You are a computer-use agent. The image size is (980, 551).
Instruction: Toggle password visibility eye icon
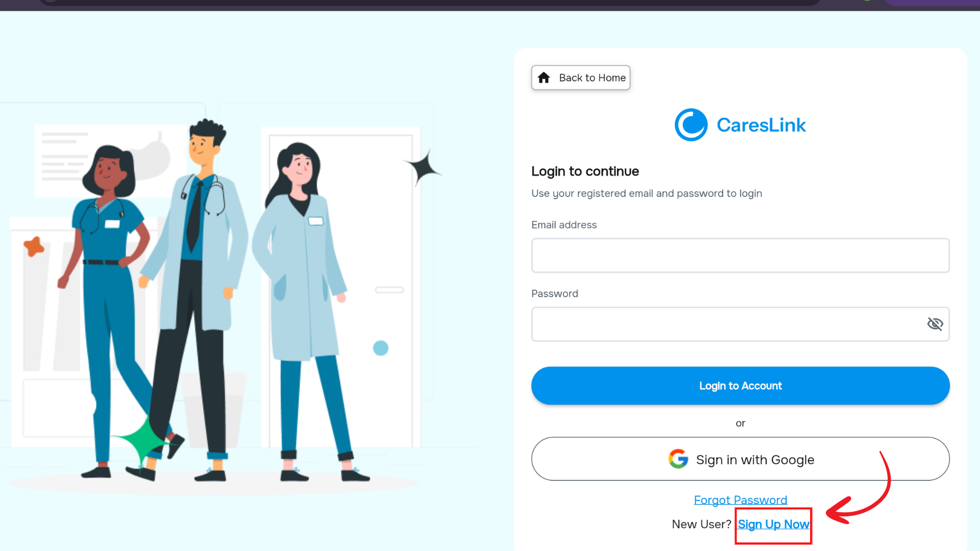coord(935,324)
